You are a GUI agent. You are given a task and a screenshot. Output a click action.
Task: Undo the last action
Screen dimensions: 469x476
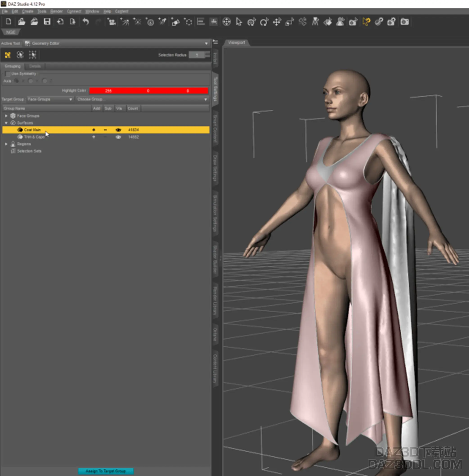(x=85, y=22)
